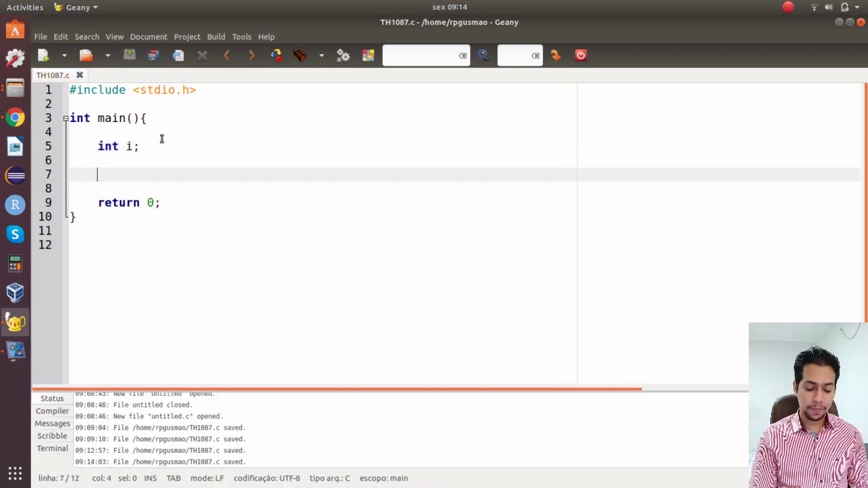868x488 pixels.
Task: Open the Edit menu
Action: [x=61, y=37]
